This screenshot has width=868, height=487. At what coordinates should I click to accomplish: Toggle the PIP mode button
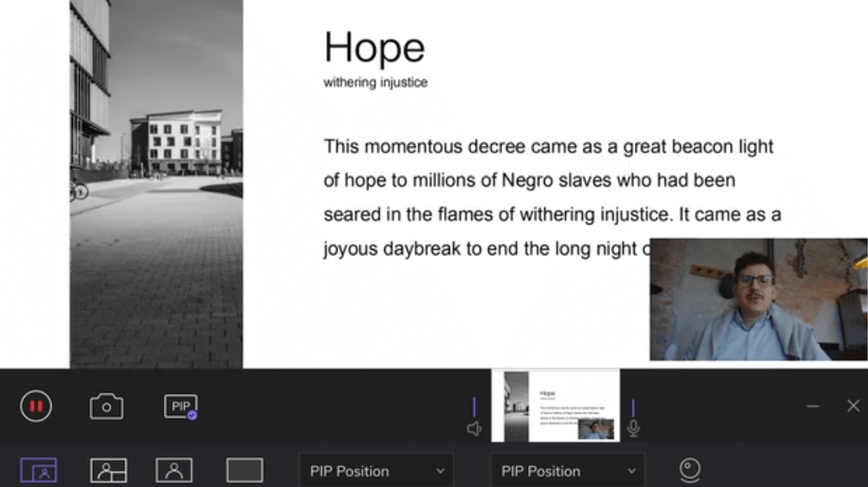point(180,406)
